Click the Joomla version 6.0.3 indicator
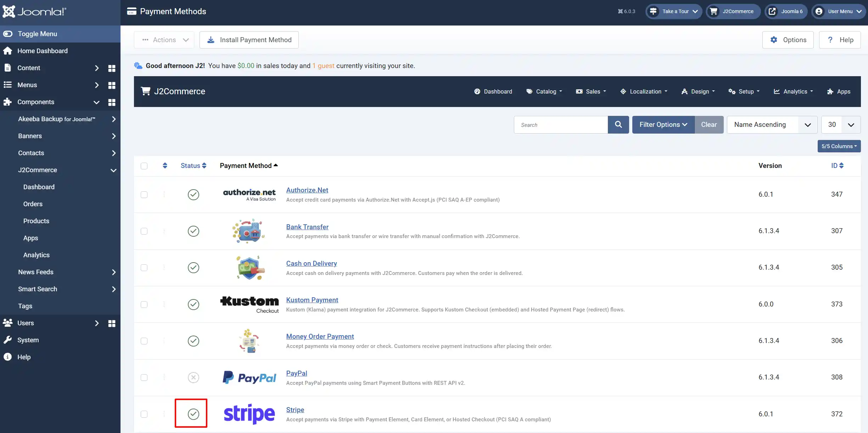The width and height of the screenshot is (868, 433). (x=627, y=11)
